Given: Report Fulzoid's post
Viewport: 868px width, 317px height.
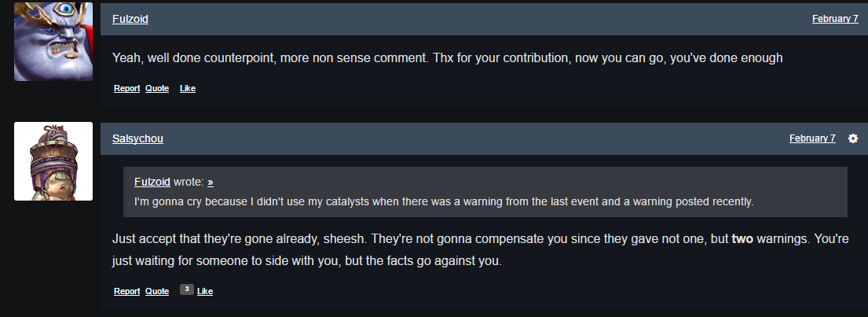Looking at the screenshot, I should click(126, 88).
